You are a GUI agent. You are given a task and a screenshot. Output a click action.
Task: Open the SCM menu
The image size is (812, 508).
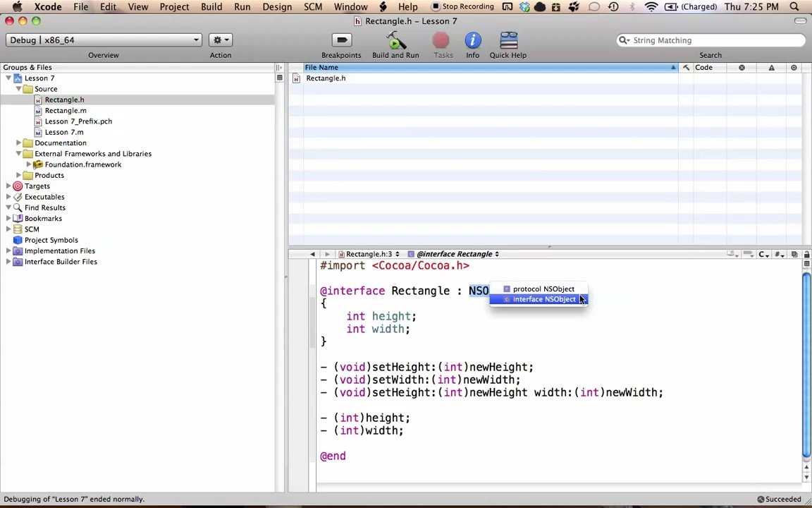point(313,7)
